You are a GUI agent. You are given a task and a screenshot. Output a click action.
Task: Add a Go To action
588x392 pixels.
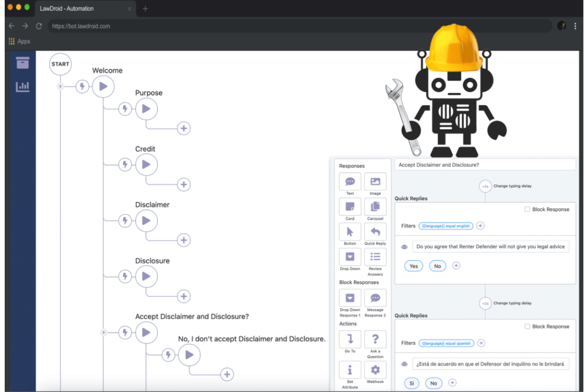pos(350,339)
